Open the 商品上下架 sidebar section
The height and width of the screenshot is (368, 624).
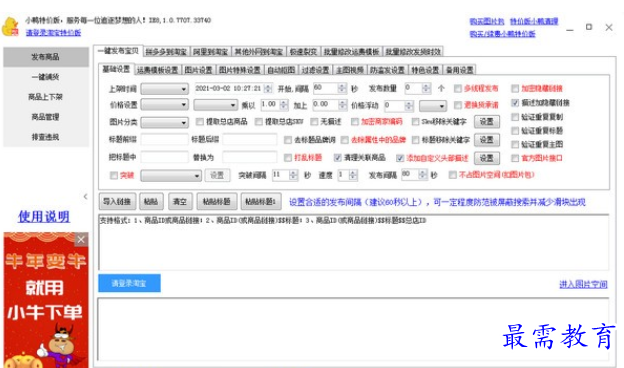click(x=46, y=97)
